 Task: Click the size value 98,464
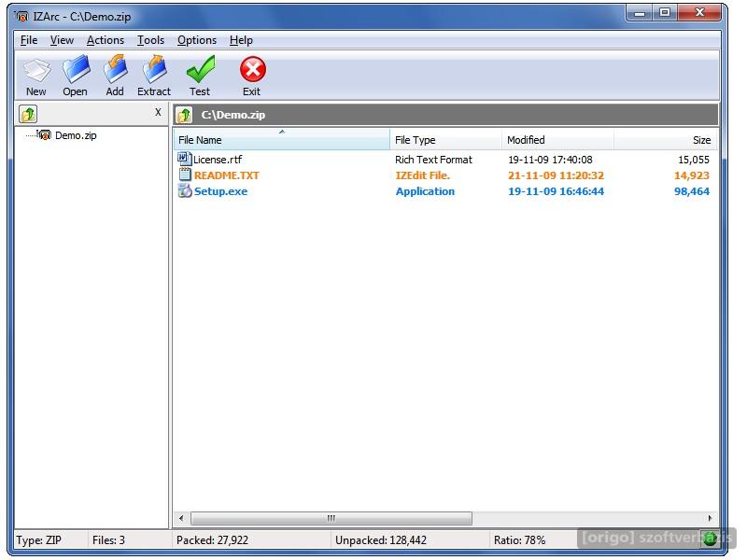[x=692, y=191]
